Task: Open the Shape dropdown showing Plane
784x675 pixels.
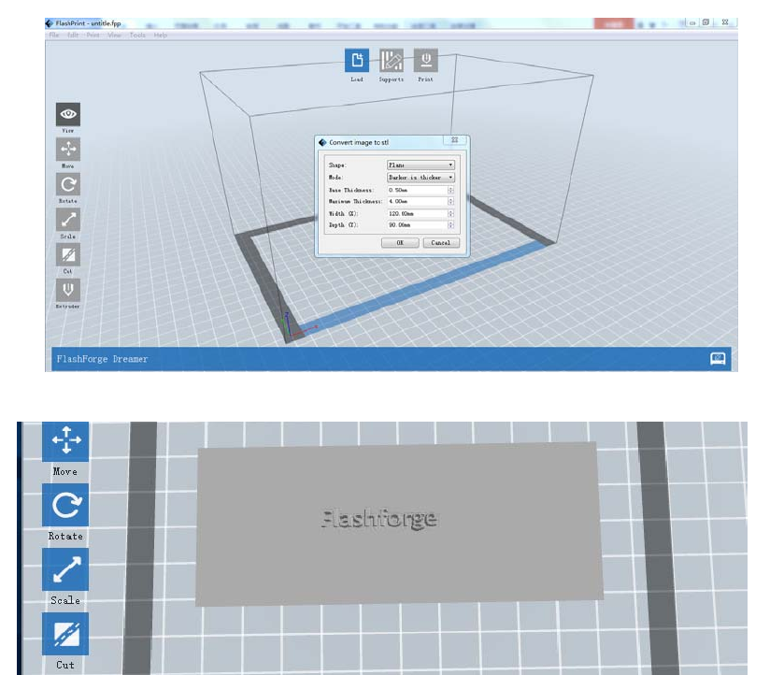Action: (421, 165)
